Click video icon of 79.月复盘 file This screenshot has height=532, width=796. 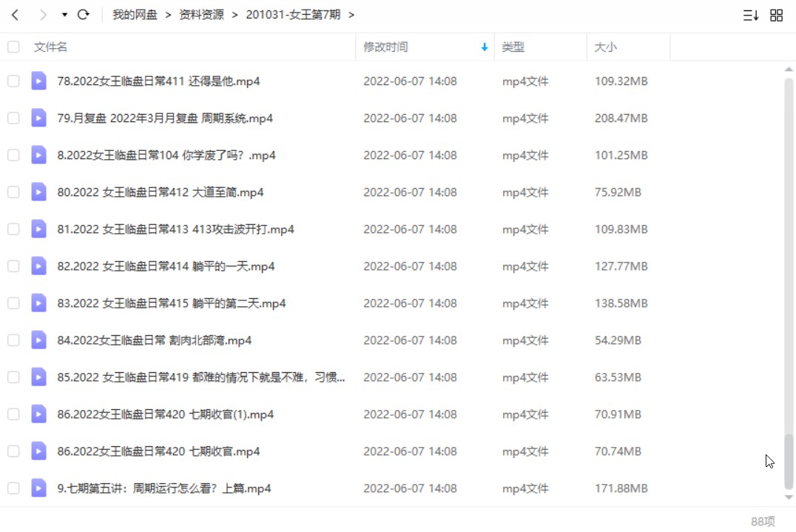coord(38,118)
